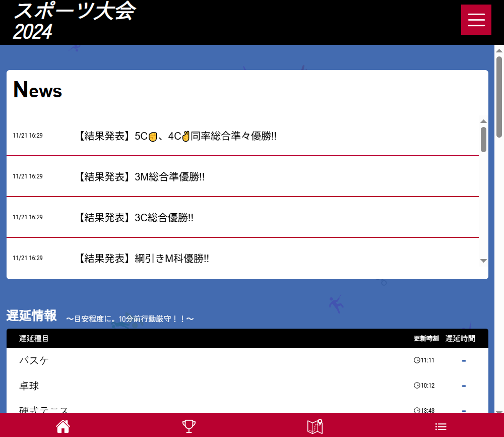This screenshot has width=504, height=437.
Task: Go to Home via house icon
Action: [63, 426]
